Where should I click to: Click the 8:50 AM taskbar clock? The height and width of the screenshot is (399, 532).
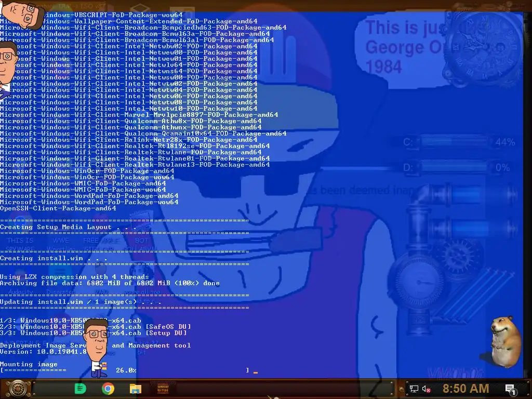[465, 389]
